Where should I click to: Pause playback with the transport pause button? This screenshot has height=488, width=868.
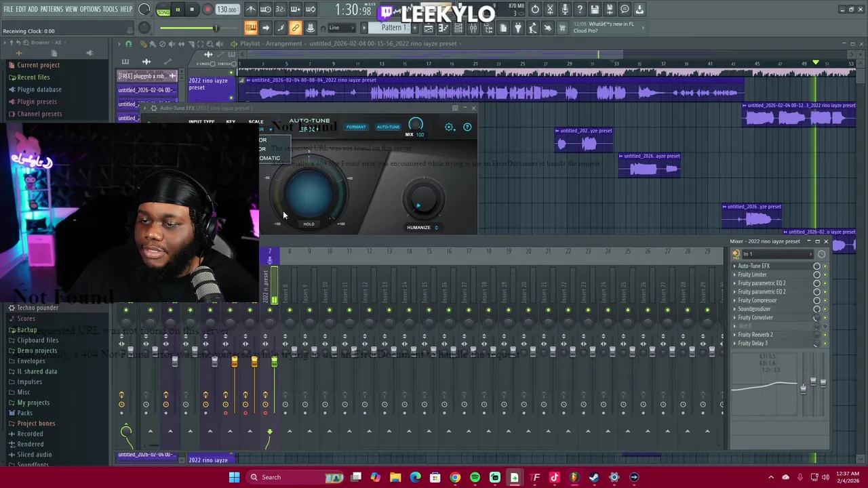pos(178,9)
